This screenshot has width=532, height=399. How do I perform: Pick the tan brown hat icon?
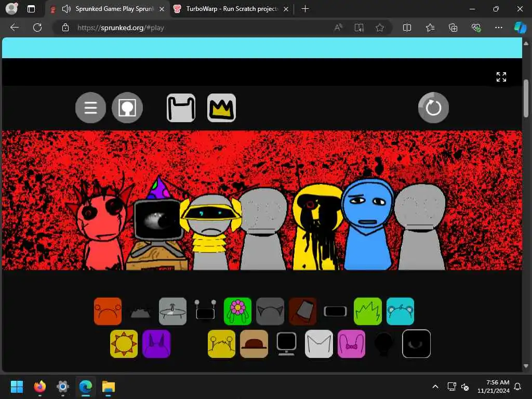(x=254, y=344)
